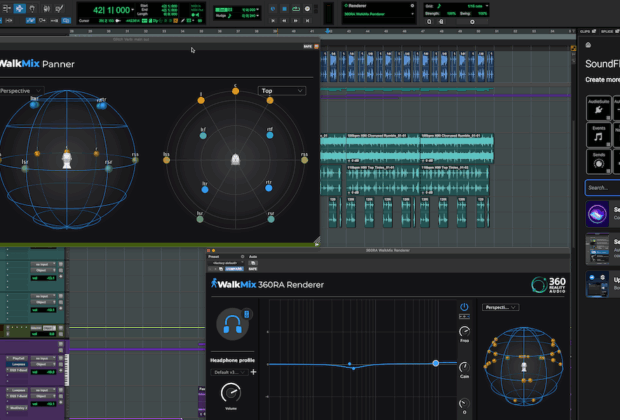Toggle the COMPARE button in plugin header
This screenshot has width=620, height=420.
tap(233, 269)
